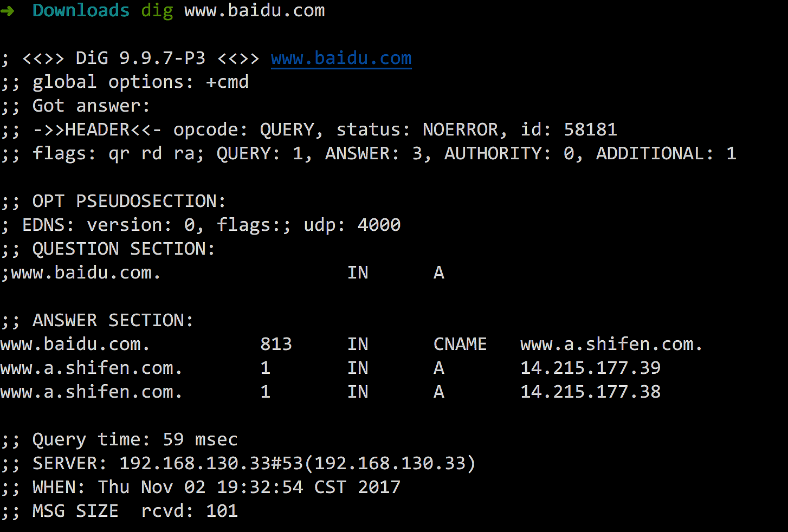
Task: Open the underlined www.baidu.com link
Action: [341, 58]
